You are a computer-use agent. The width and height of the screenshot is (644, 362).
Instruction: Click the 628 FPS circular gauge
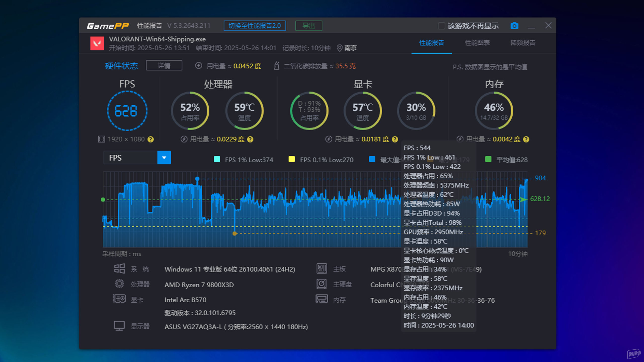tap(127, 111)
